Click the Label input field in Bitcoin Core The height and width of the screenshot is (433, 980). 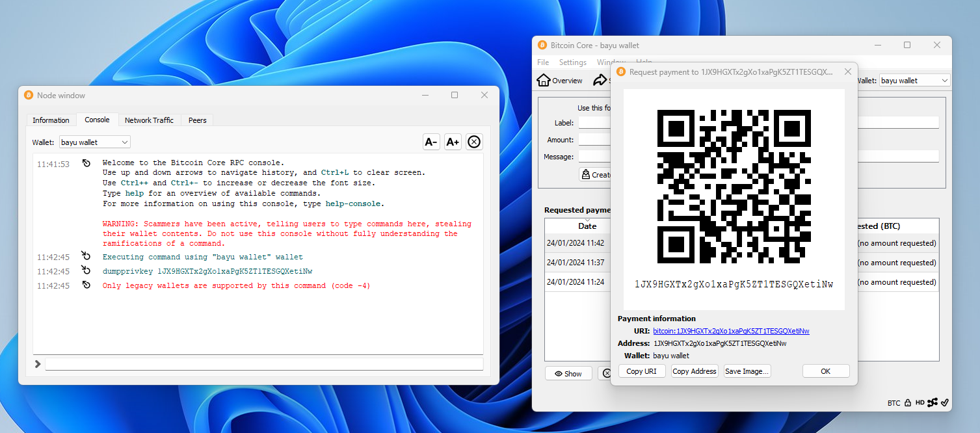pos(594,123)
